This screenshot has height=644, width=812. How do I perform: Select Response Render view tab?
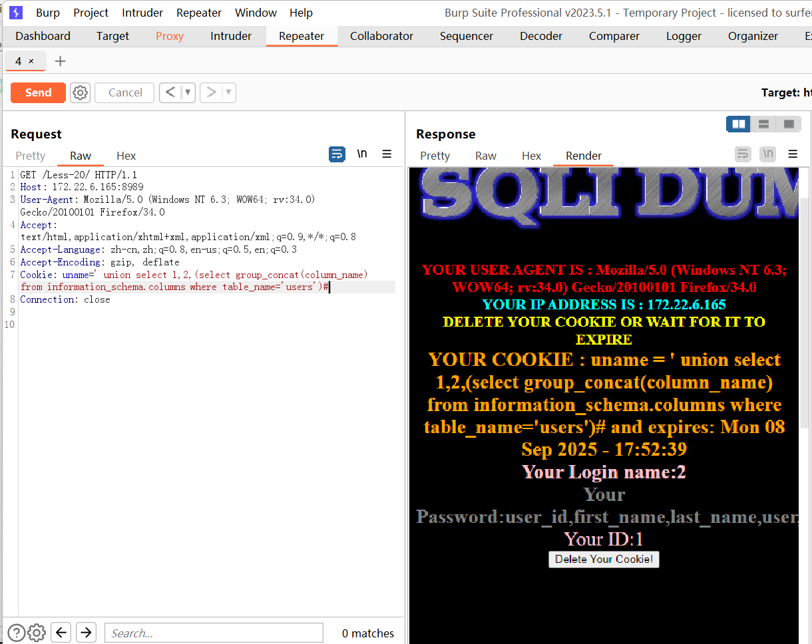[584, 156]
